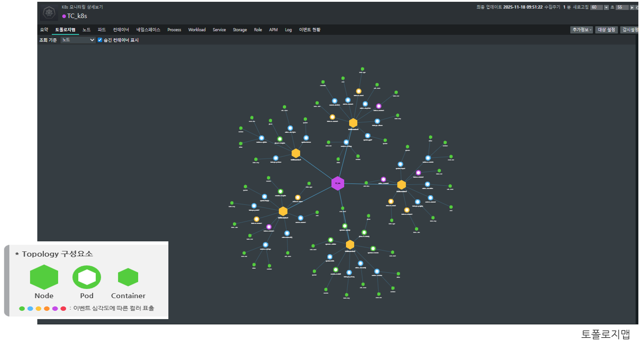The height and width of the screenshot is (345, 644).
Task: Click the 감시설정 button
Action: pyautogui.click(x=630, y=30)
